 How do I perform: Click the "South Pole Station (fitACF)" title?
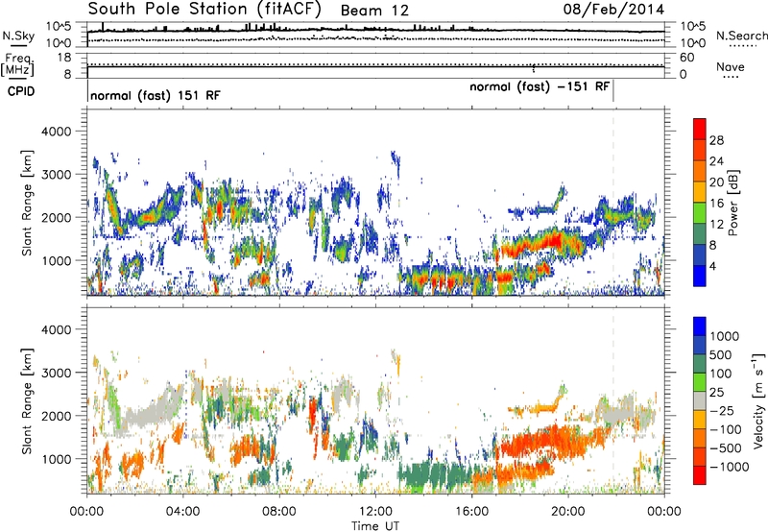pyautogui.click(x=204, y=9)
